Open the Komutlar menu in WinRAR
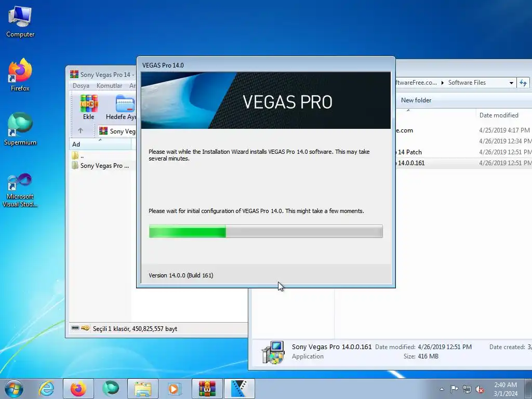The height and width of the screenshot is (399, 532). point(109,86)
